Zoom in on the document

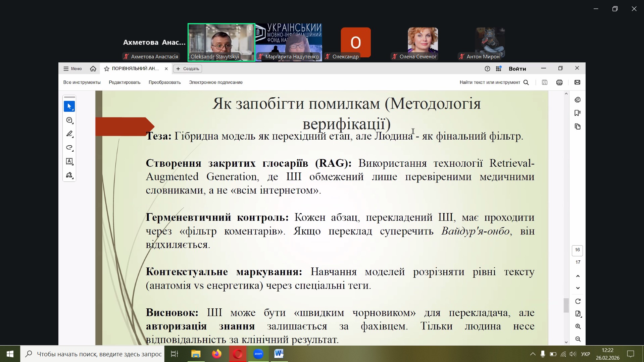point(578,326)
